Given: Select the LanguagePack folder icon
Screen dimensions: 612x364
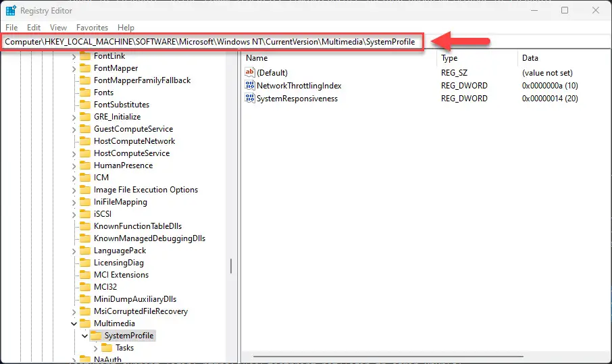Looking at the screenshot, I should pyautogui.click(x=85, y=251).
